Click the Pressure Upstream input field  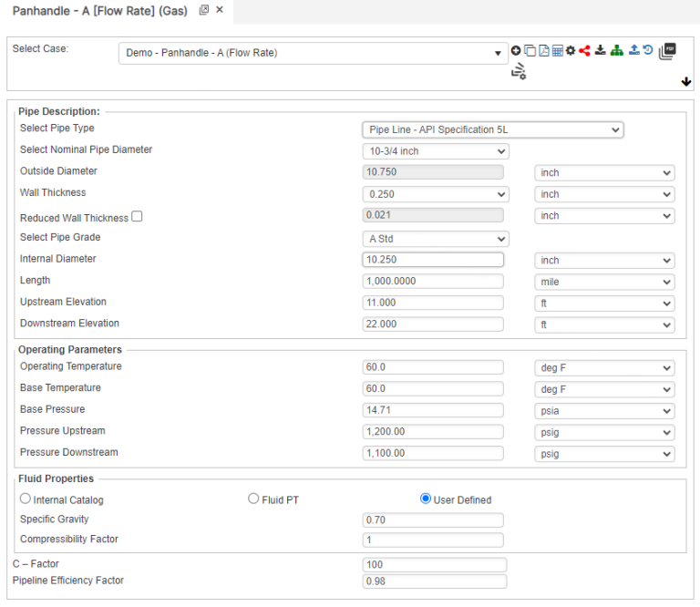[433, 431]
